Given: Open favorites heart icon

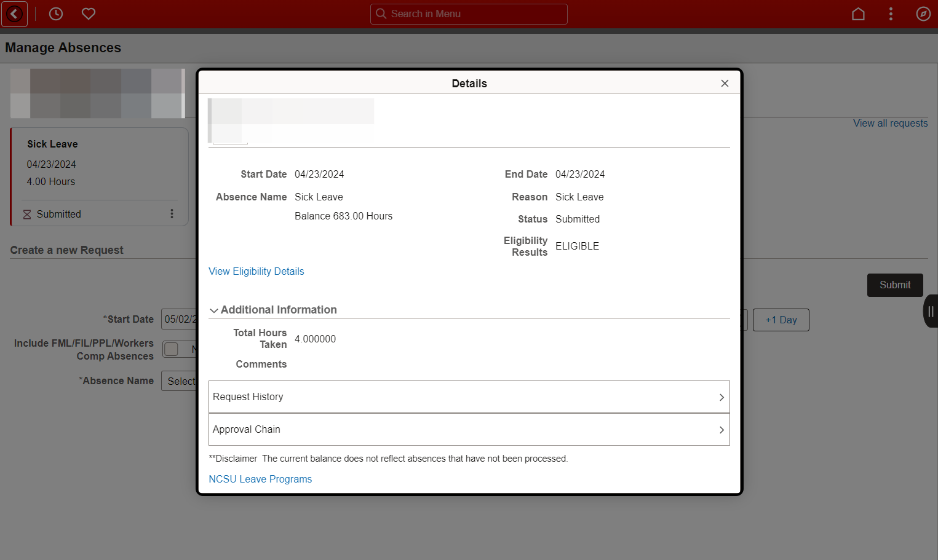Looking at the screenshot, I should click(x=89, y=14).
